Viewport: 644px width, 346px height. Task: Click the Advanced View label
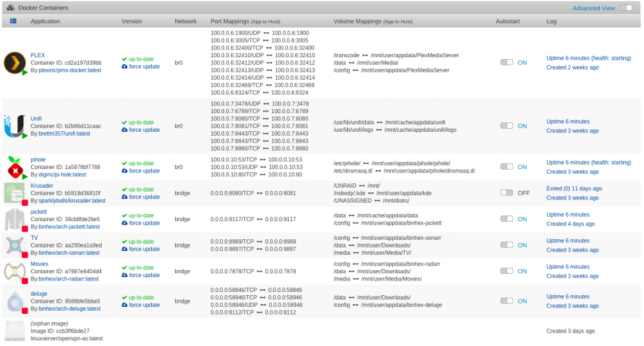pyautogui.click(x=594, y=8)
